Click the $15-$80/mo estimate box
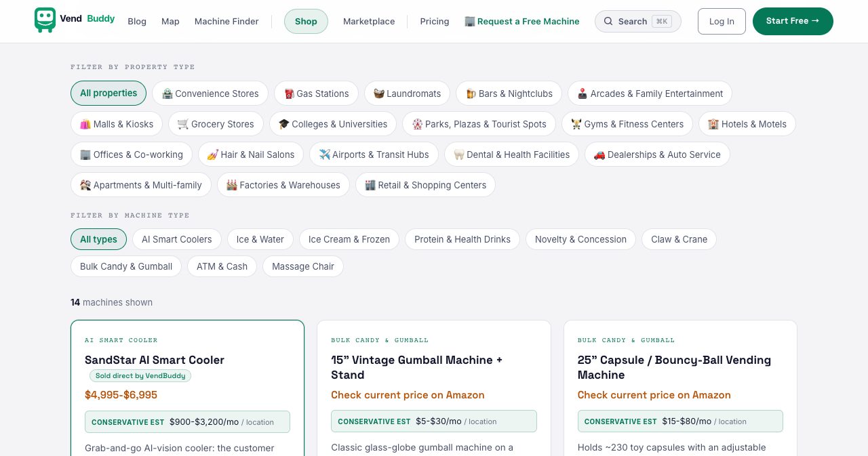Image resolution: width=868 pixels, height=456 pixels. pos(680,421)
